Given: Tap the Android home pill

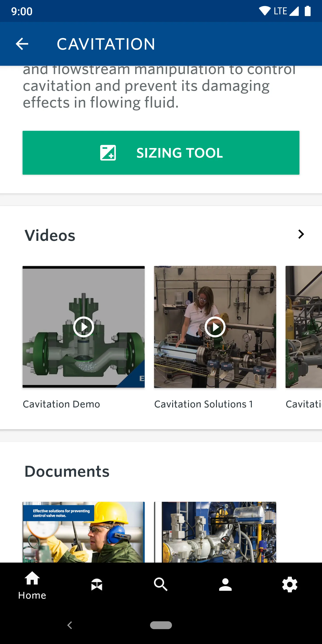Looking at the screenshot, I should [x=161, y=625].
